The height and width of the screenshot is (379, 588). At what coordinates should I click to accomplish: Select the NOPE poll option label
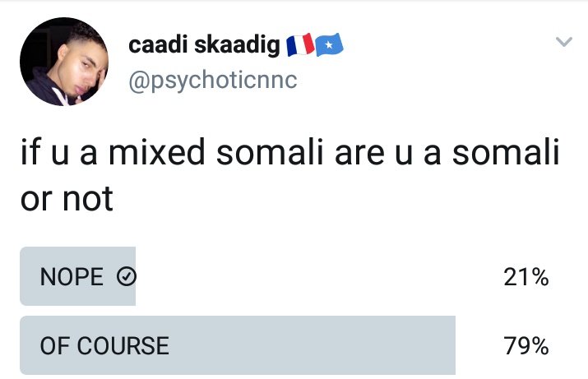(x=72, y=277)
